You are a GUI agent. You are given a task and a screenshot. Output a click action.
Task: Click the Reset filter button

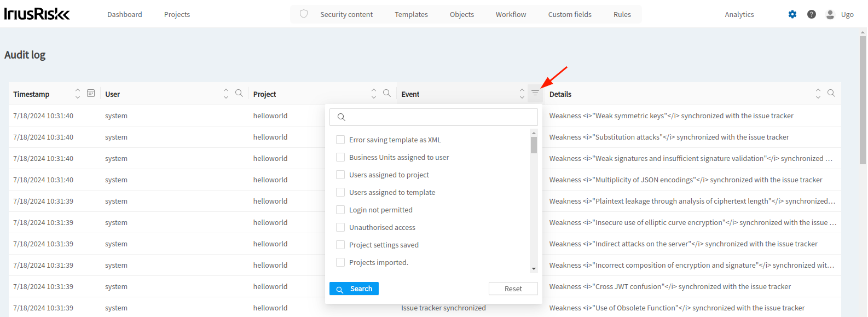[513, 289]
